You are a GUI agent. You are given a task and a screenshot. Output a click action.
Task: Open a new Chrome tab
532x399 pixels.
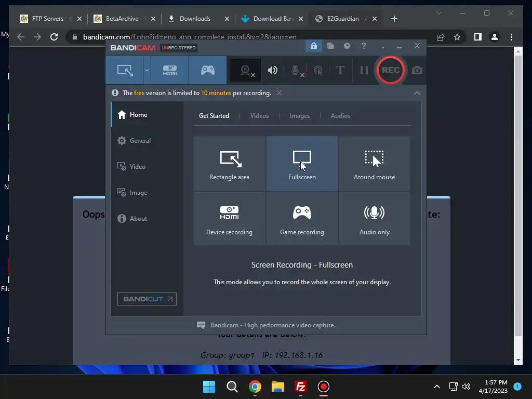click(x=394, y=19)
